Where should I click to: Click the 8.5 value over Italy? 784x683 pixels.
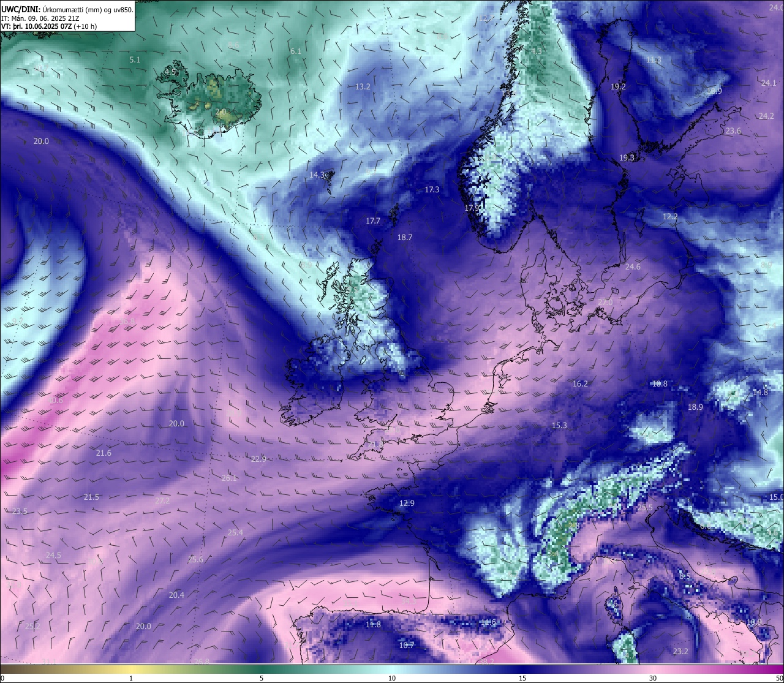(685, 576)
